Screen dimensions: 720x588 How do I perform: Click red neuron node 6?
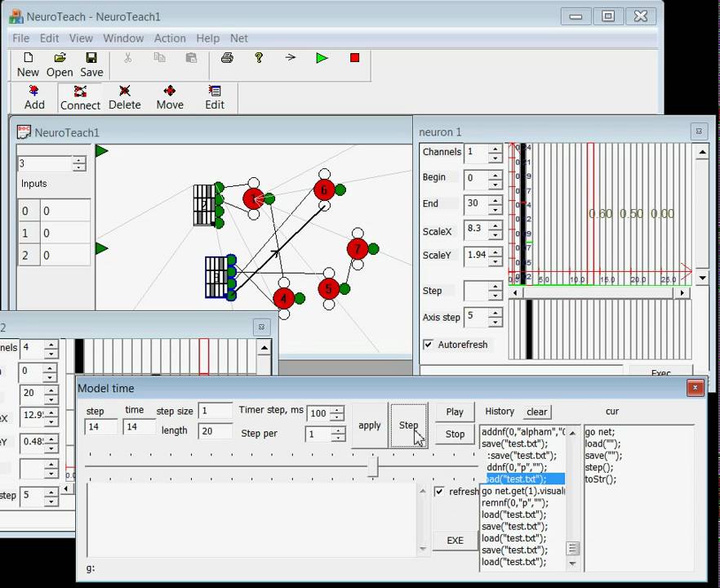pyautogui.click(x=324, y=189)
